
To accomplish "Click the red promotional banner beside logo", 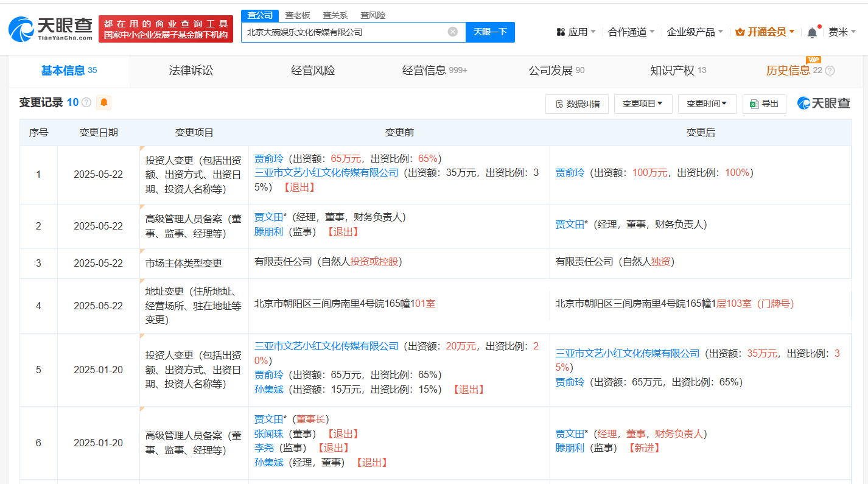I will (166, 29).
